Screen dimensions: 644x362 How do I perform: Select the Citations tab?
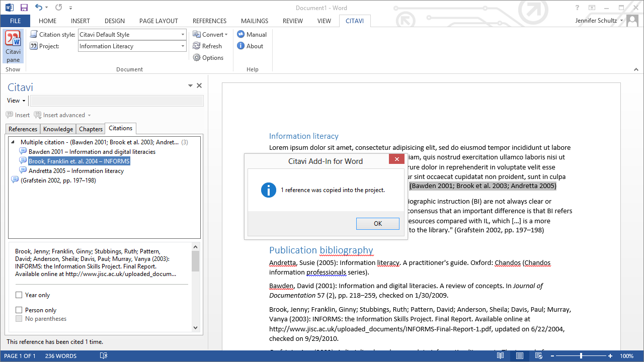tap(120, 128)
